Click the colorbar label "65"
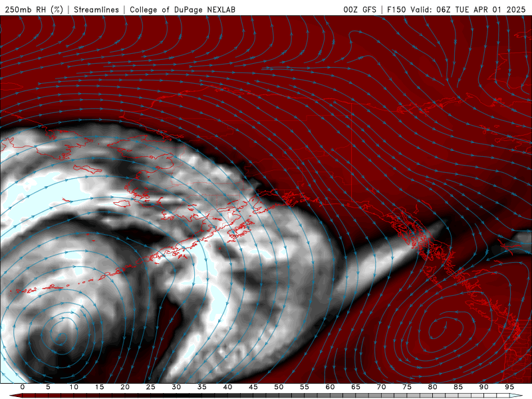Screen dimensions: 532x399 click(356, 387)
